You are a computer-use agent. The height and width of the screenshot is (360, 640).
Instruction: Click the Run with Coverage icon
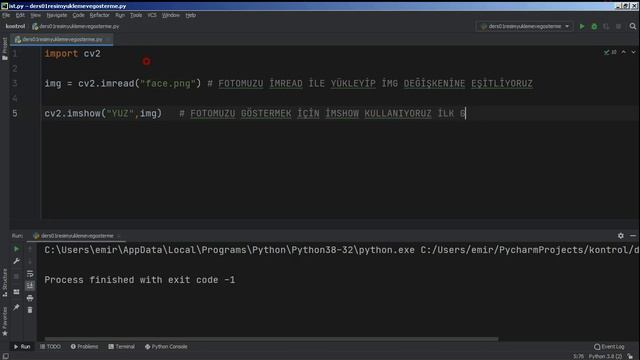606,26
